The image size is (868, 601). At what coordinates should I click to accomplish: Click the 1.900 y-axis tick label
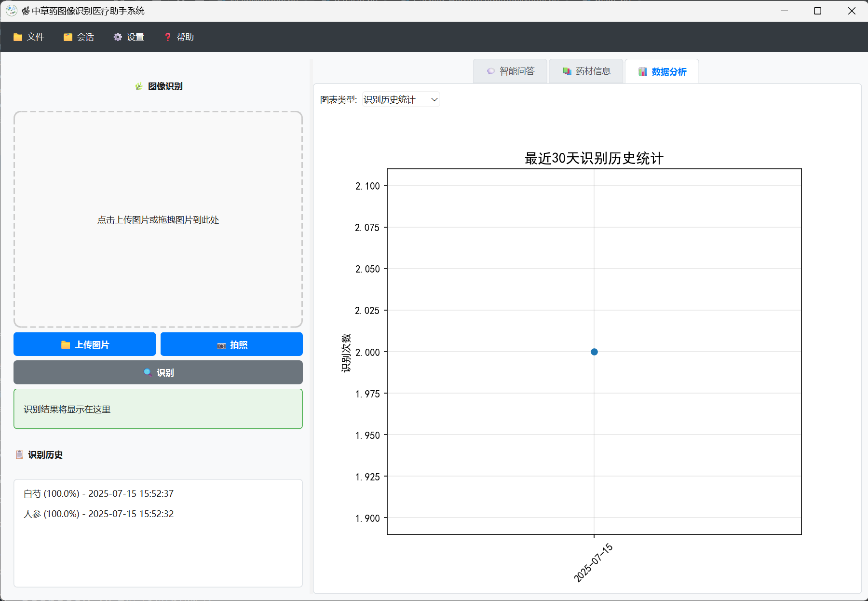pyautogui.click(x=367, y=519)
